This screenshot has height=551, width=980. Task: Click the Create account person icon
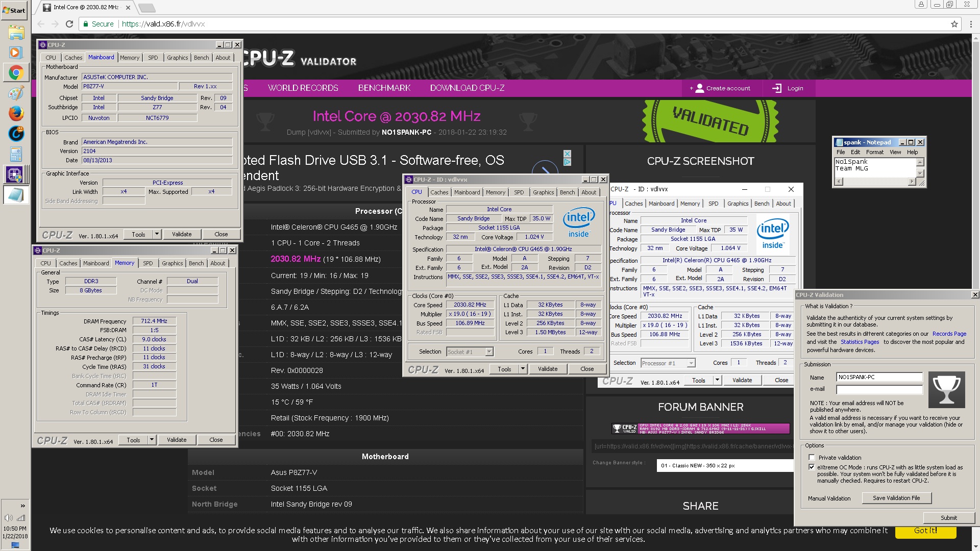(699, 88)
